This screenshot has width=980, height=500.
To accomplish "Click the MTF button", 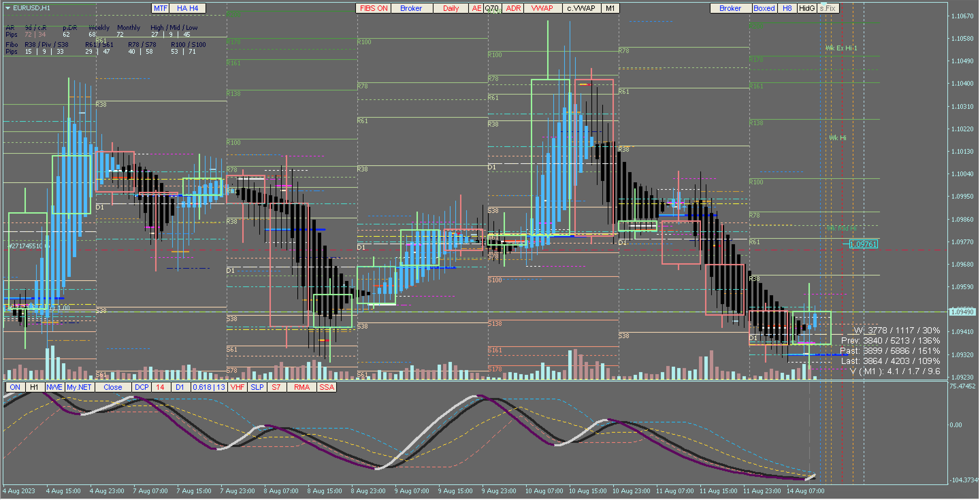I will pyautogui.click(x=160, y=9).
